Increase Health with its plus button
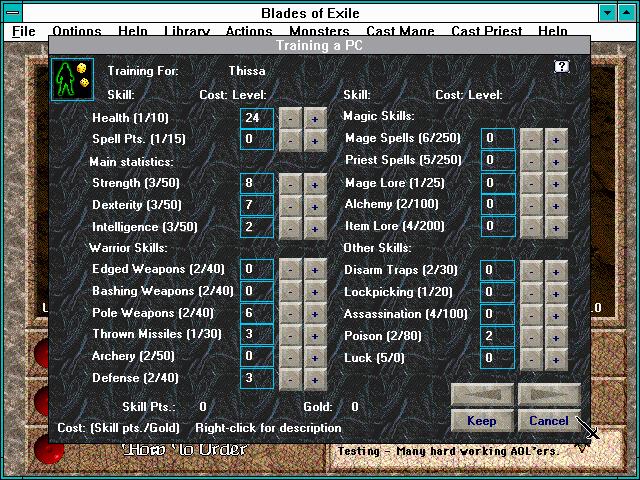This screenshot has width=640, height=480. (x=315, y=119)
